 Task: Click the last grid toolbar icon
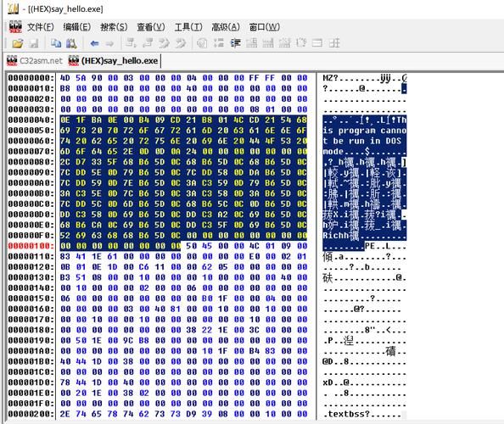tap(334, 43)
